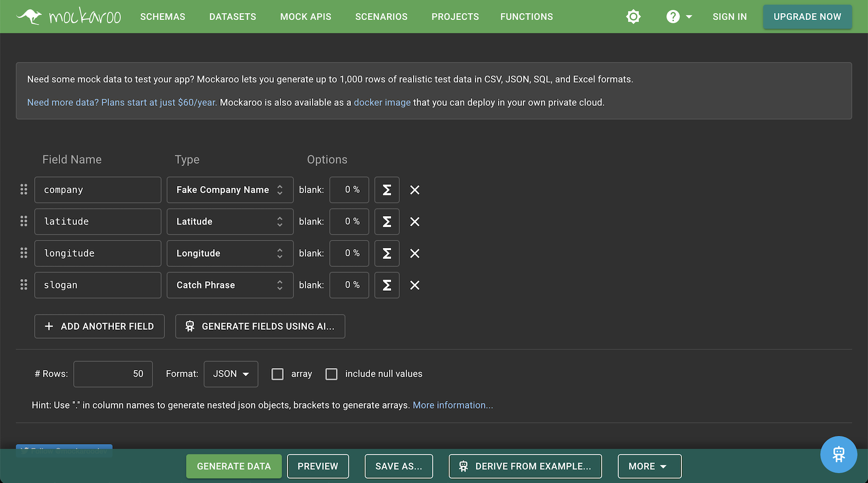Toggle the light/dark theme icon
The image size is (868, 483).
click(633, 17)
